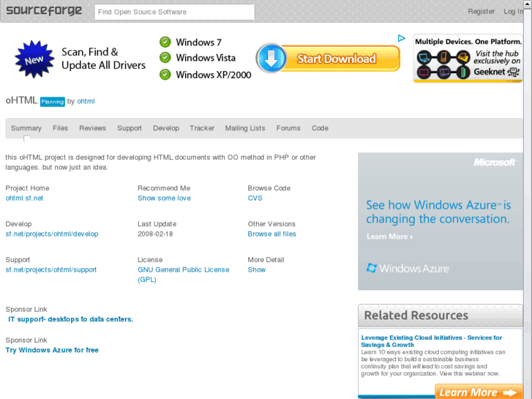Open IT support sponsor link
This screenshot has width=532, height=399.
point(70,319)
